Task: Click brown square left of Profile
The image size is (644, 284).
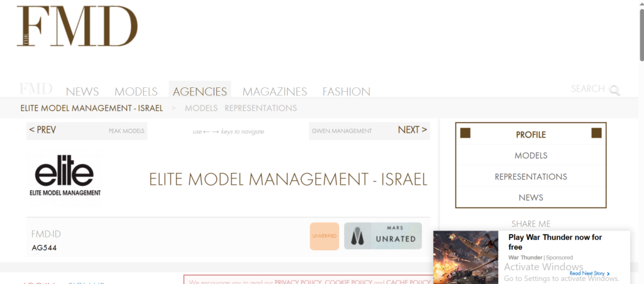Action: pos(465,133)
